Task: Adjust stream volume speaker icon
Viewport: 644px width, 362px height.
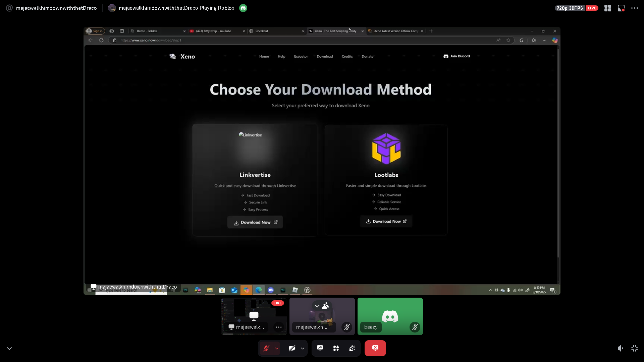Action: point(621,348)
